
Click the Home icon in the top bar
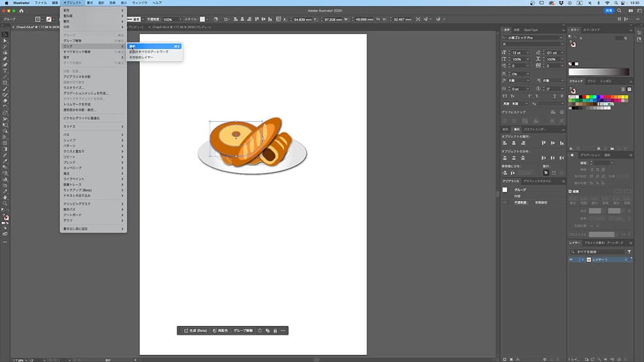coord(21,11)
